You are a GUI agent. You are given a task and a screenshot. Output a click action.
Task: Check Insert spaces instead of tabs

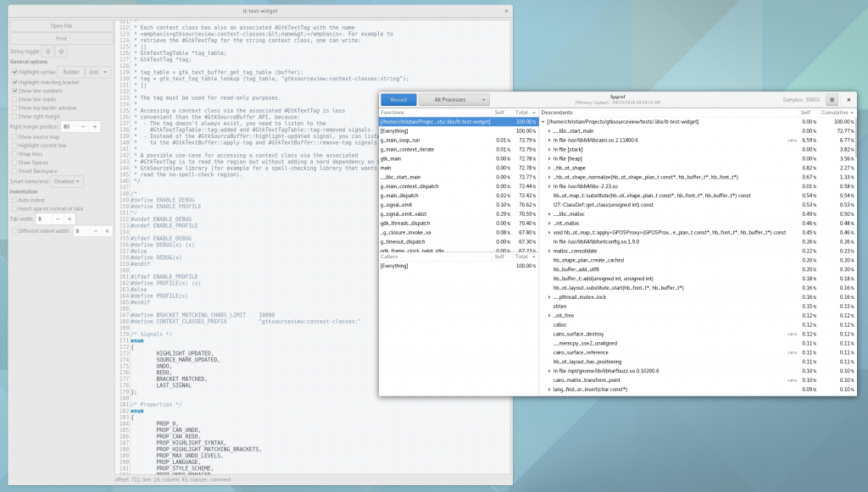point(14,209)
